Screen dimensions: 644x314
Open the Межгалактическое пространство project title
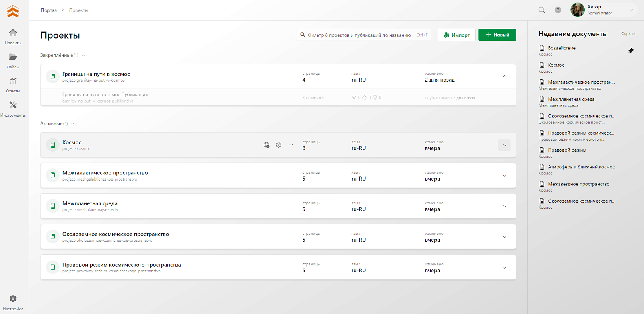pyautogui.click(x=105, y=172)
